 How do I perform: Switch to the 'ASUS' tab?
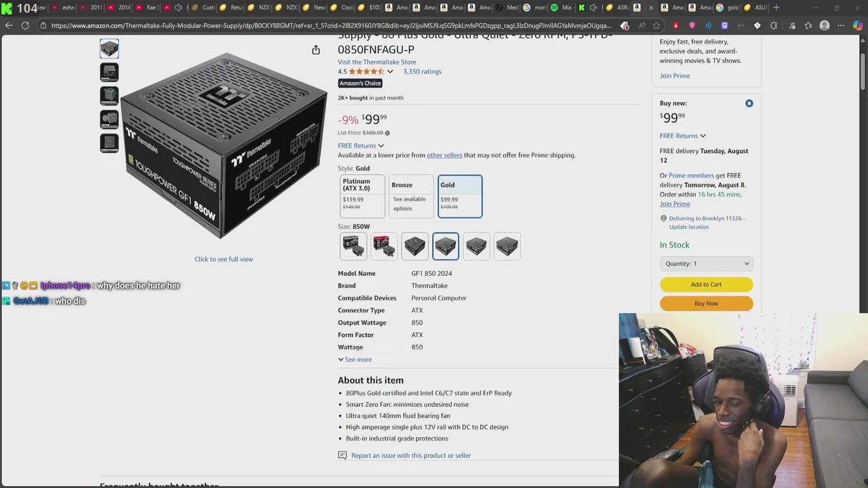pyautogui.click(x=755, y=7)
